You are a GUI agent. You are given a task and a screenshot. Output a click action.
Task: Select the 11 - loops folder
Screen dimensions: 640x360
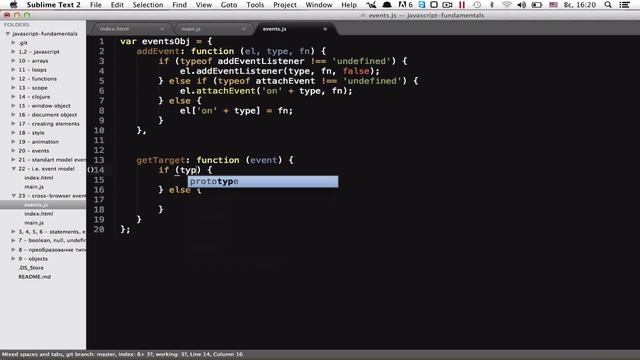(32, 70)
